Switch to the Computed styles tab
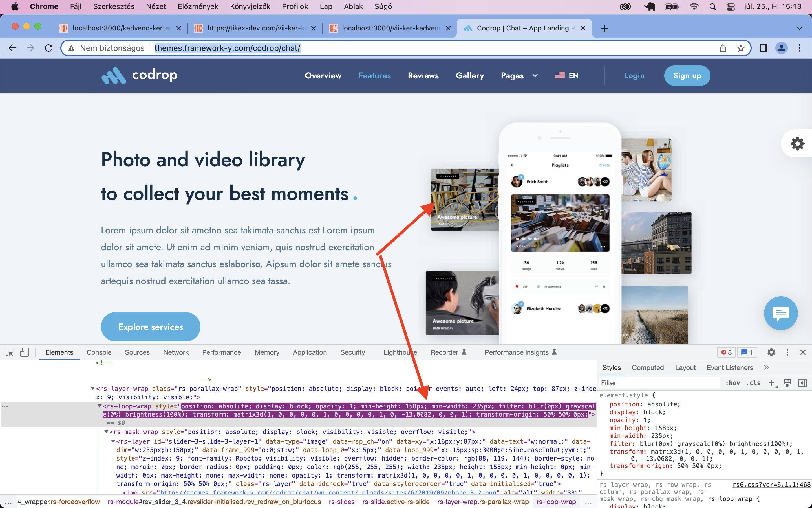 pyautogui.click(x=648, y=367)
